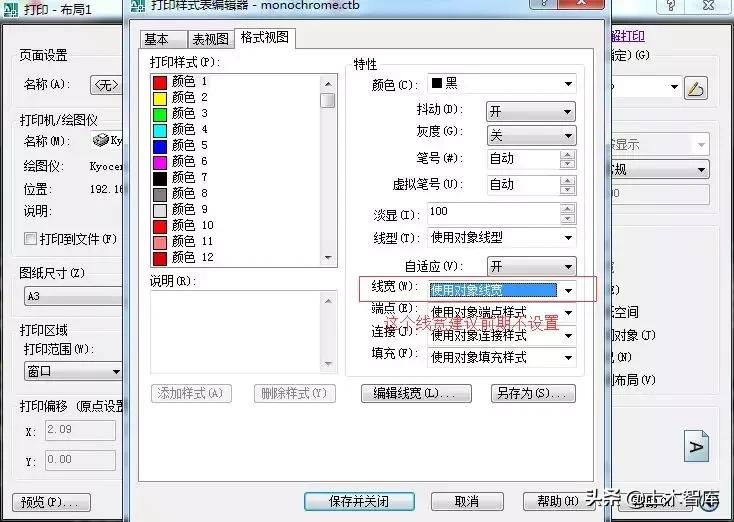Open 图纸尺寸 A3 dropdown in 打印 window
Viewport: 734px width, 522px height.
tap(73, 296)
